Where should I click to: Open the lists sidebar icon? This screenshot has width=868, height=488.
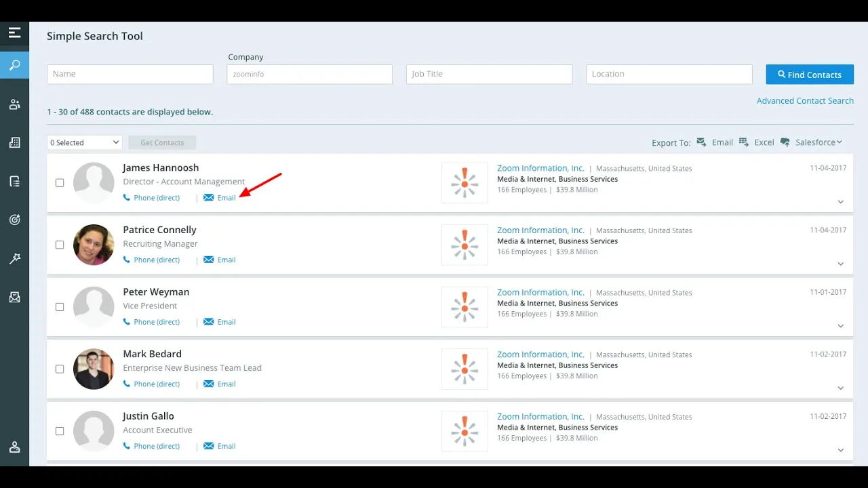pos(14,181)
